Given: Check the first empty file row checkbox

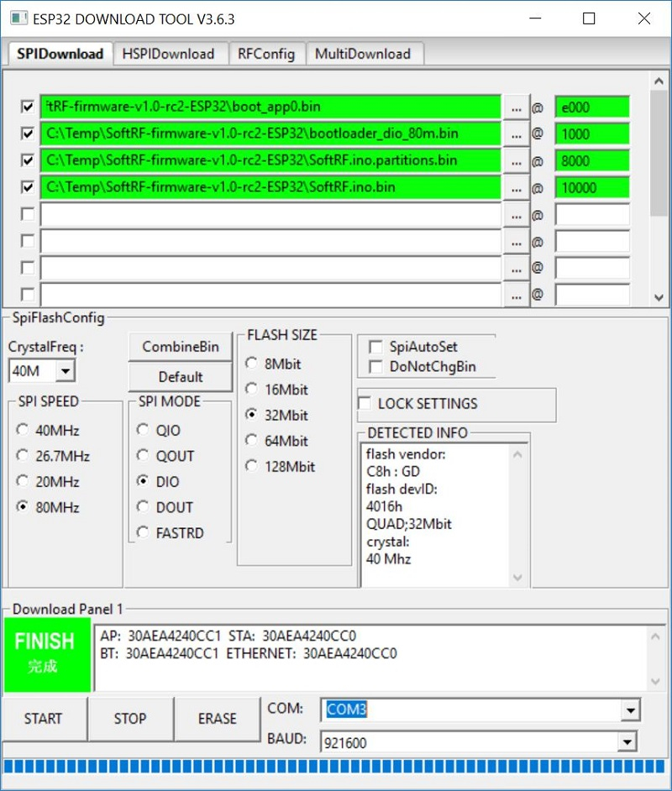Looking at the screenshot, I should tap(27, 214).
